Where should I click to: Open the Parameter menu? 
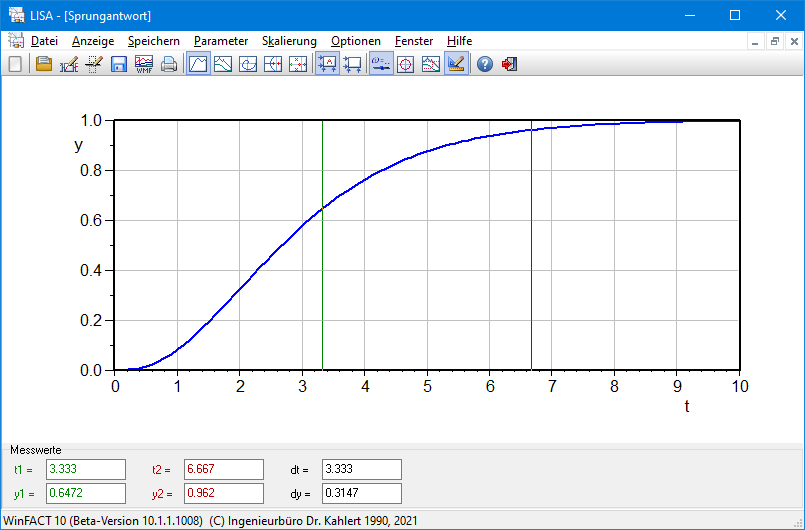(221, 41)
